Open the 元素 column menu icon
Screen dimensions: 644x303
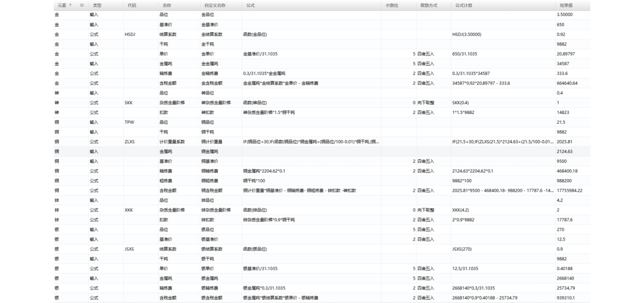[82, 5]
